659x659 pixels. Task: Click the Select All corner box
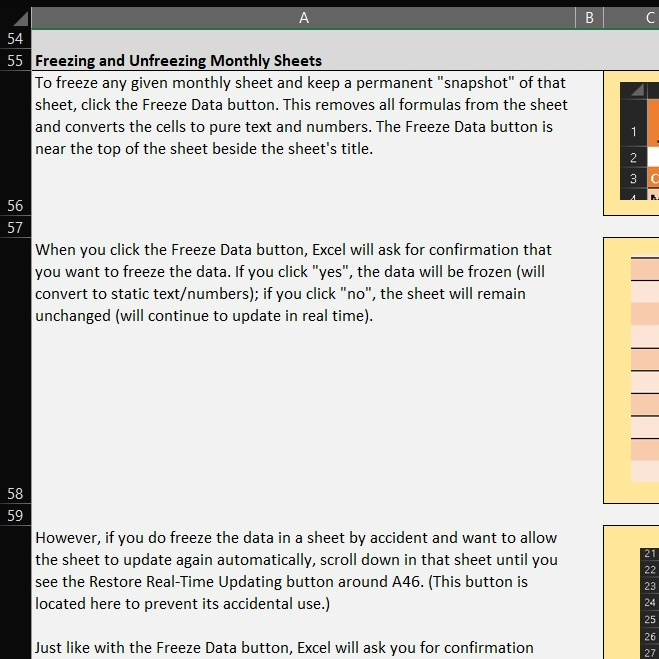click(x=15, y=17)
